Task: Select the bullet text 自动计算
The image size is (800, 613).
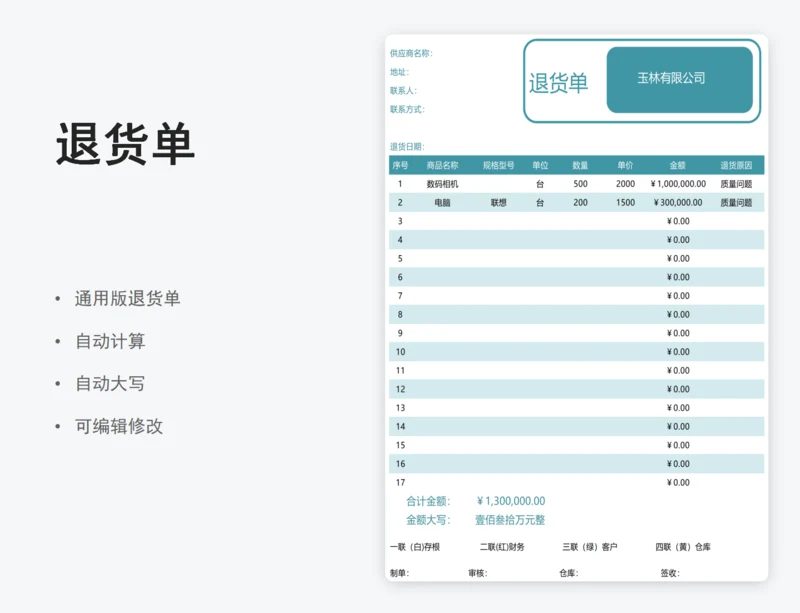Action: tap(110, 341)
